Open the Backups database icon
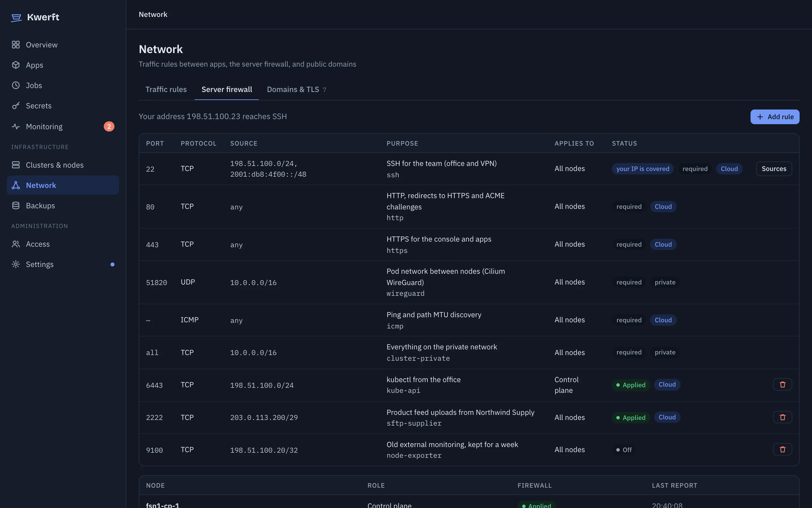Image resolution: width=812 pixels, height=508 pixels. click(16, 206)
